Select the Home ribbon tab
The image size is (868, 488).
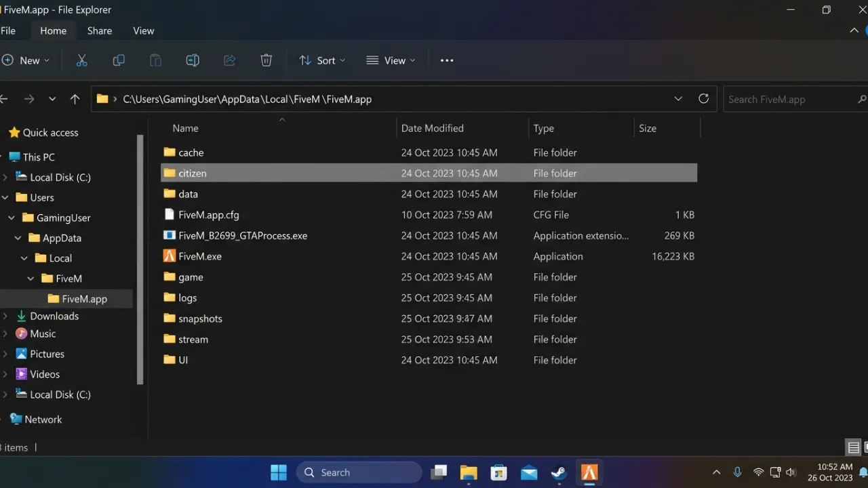[x=53, y=30]
